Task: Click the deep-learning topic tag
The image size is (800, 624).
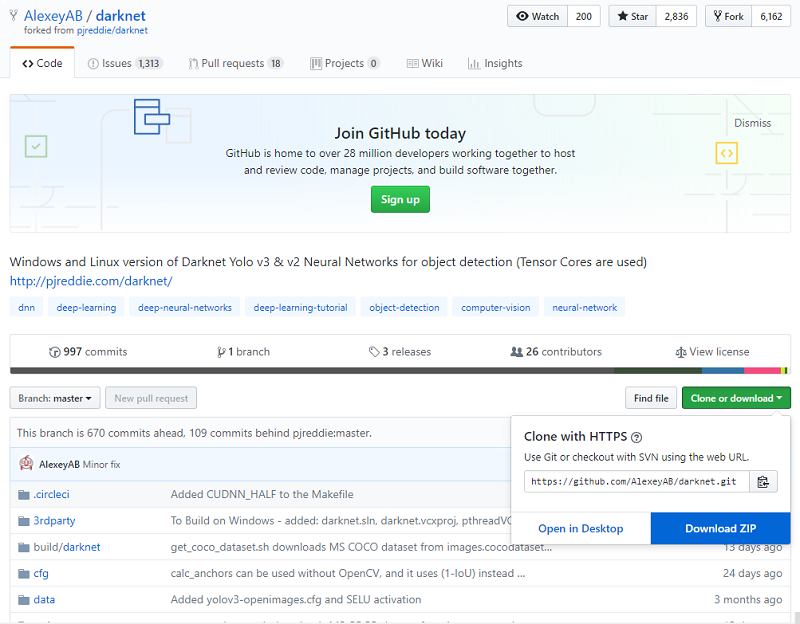Action: tap(86, 308)
